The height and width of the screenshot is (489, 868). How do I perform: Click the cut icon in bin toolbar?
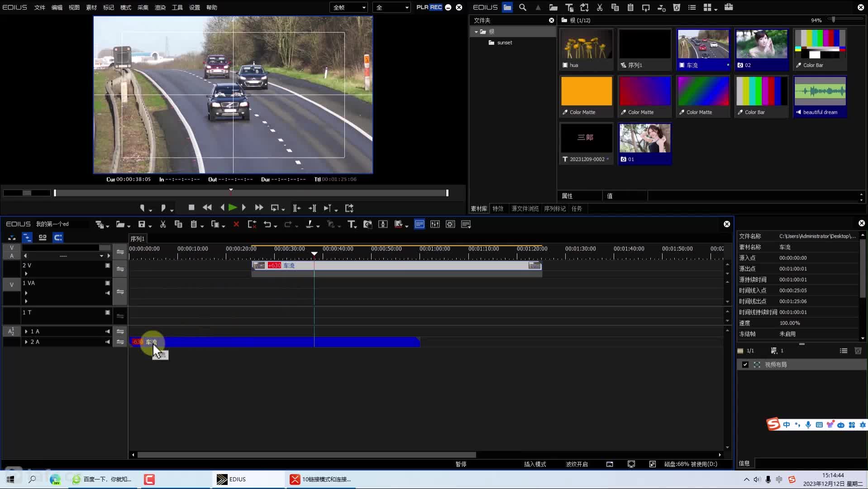click(x=600, y=7)
